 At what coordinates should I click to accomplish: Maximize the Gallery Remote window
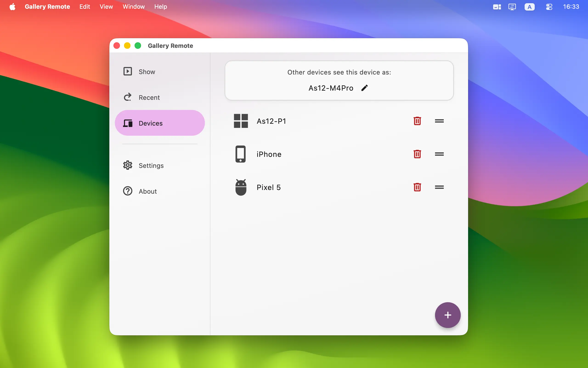(x=138, y=46)
